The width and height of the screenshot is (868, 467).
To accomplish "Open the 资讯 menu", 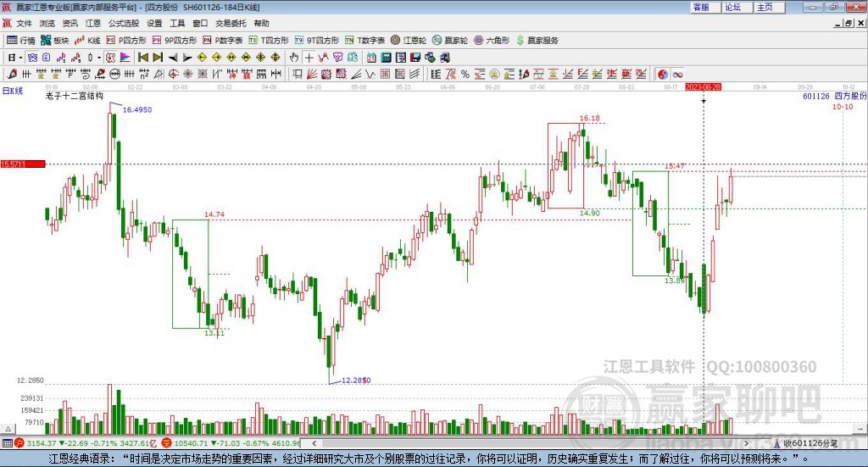I will tap(70, 23).
